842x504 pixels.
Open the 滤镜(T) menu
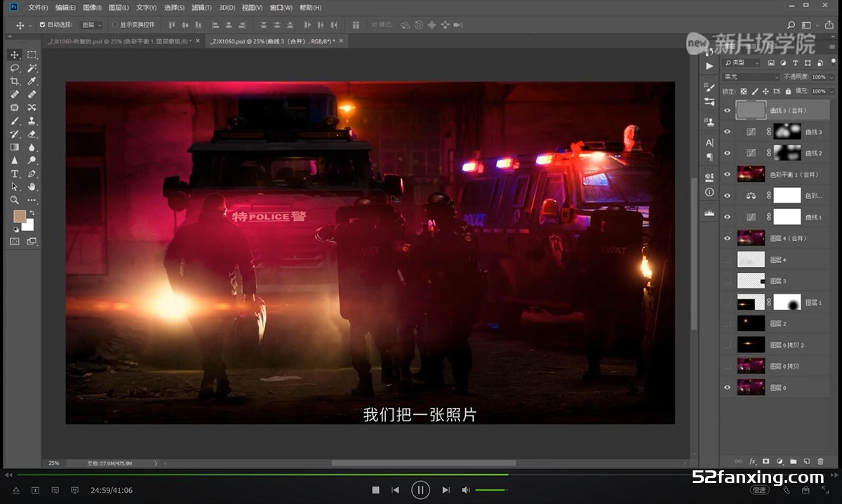(x=201, y=8)
